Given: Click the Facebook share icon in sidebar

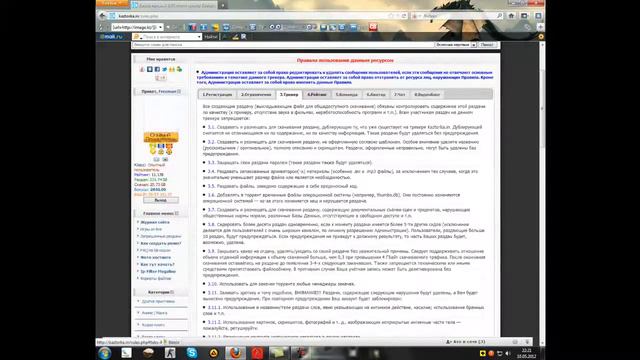Looking at the screenshot, I should point(157,69).
